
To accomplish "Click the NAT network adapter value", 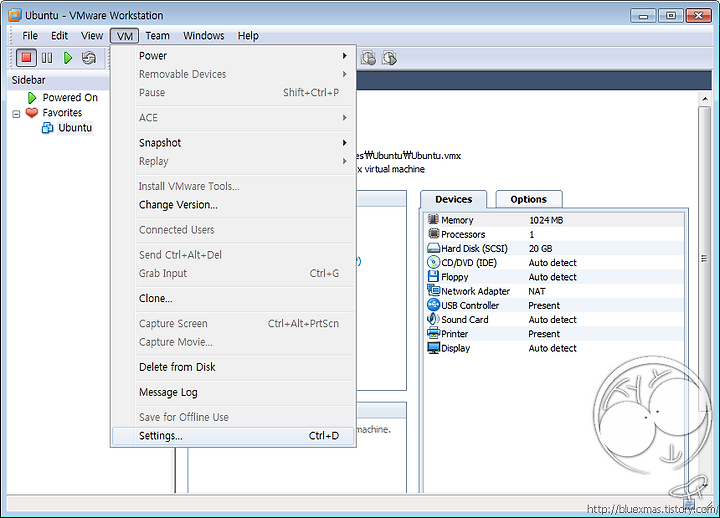I will click(x=537, y=291).
